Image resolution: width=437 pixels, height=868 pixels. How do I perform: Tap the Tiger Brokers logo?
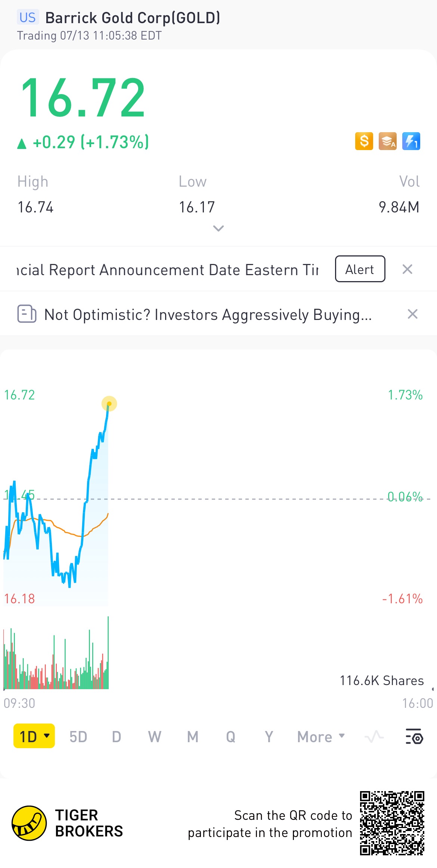click(29, 823)
